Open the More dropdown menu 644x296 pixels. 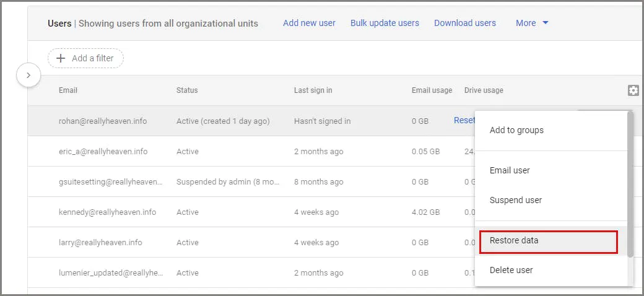[532, 23]
